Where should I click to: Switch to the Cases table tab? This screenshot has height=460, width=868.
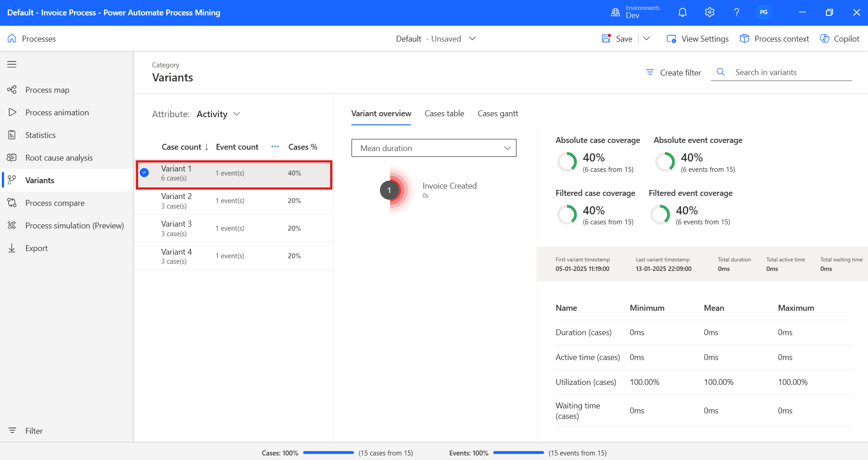coord(444,114)
